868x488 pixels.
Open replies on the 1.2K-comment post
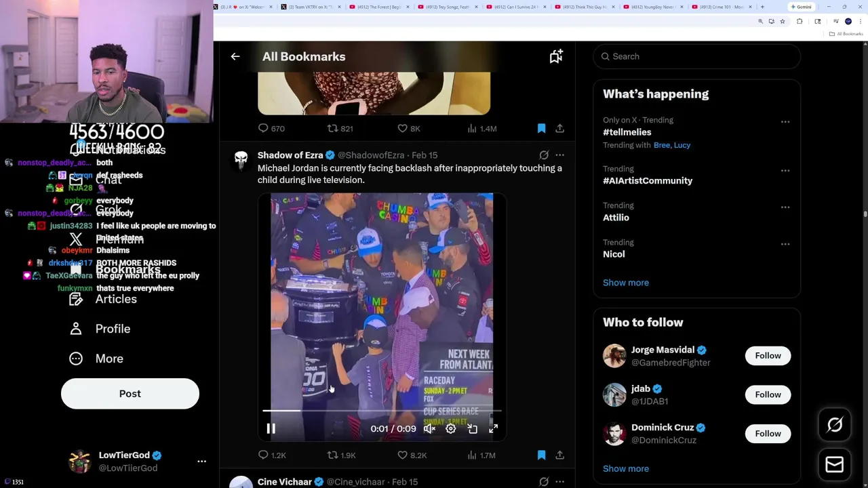coord(271,455)
